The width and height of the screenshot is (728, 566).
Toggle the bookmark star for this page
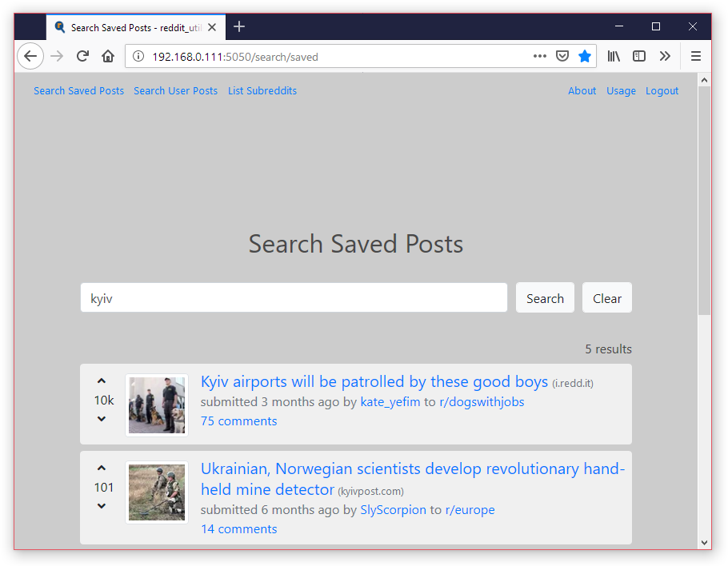point(585,56)
